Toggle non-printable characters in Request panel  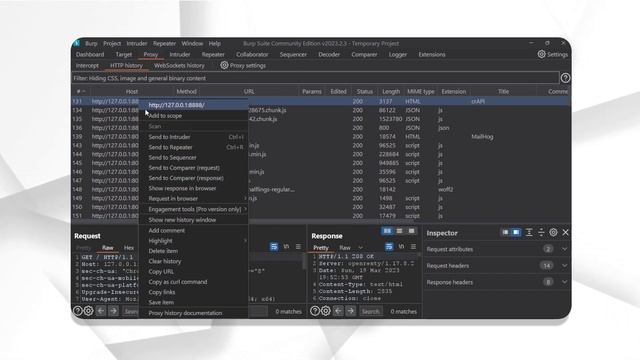(x=286, y=247)
